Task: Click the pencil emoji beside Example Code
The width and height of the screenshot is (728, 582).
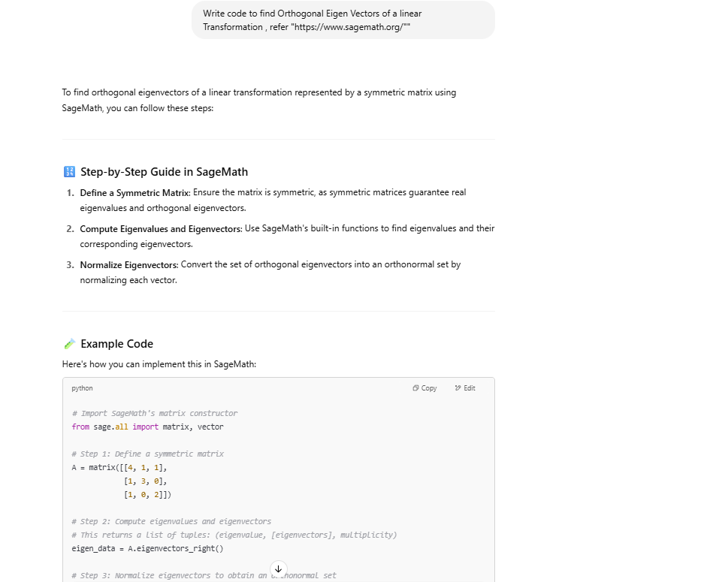Action: [x=70, y=344]
